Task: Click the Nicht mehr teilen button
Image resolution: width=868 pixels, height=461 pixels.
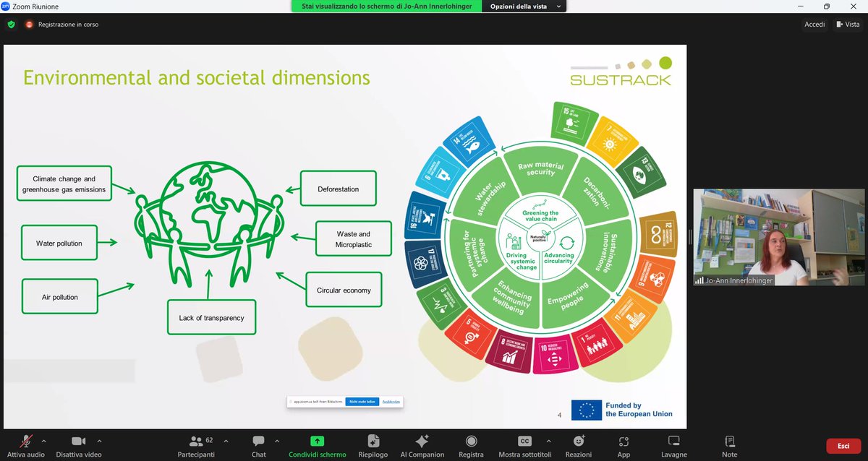Action: click(x=362, y=401)
